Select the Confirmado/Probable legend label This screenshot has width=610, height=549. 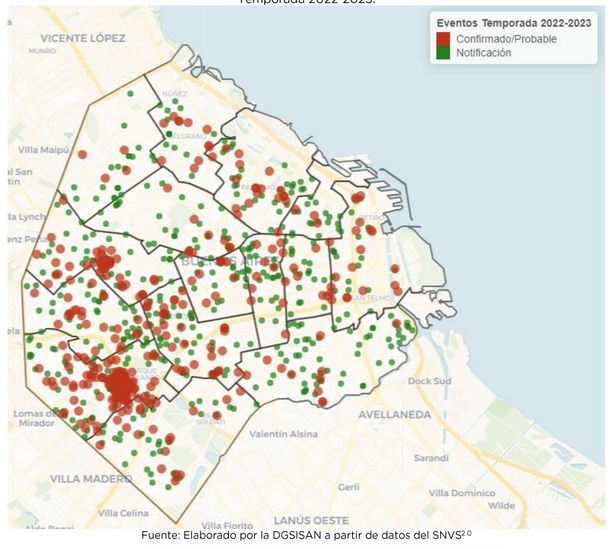coord(506,39)
